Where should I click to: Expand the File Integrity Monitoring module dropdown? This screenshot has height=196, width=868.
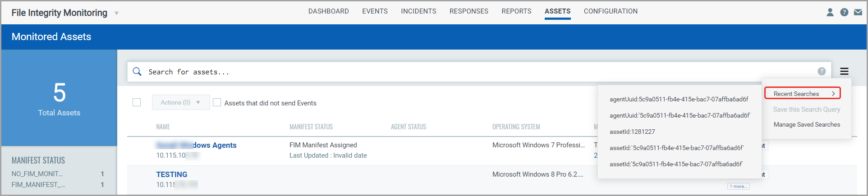[116, 13]
